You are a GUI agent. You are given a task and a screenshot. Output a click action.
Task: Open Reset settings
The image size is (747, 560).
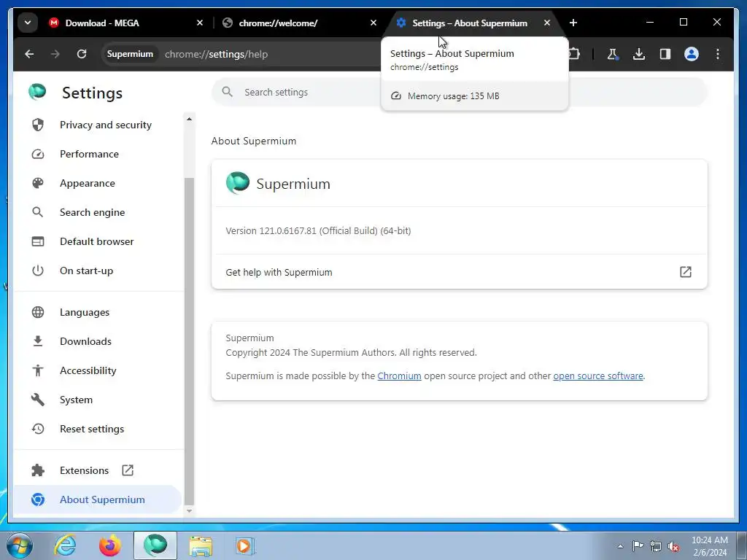click(x=98, y=429)
